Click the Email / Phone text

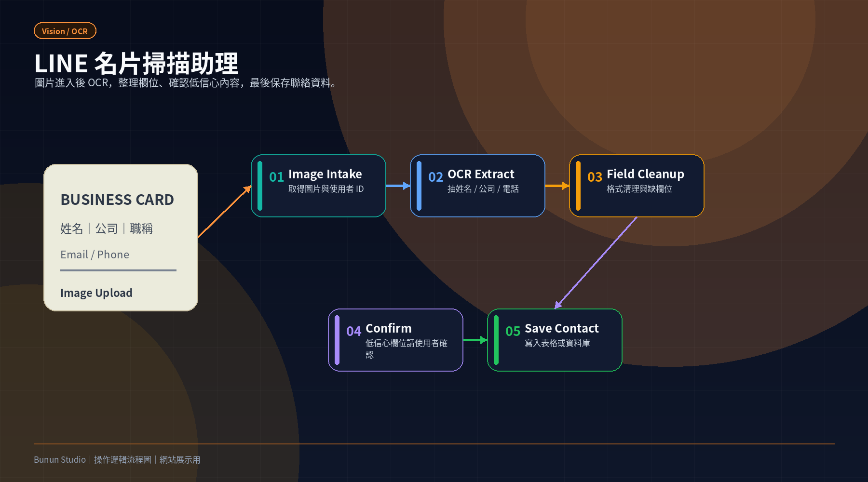95,254
